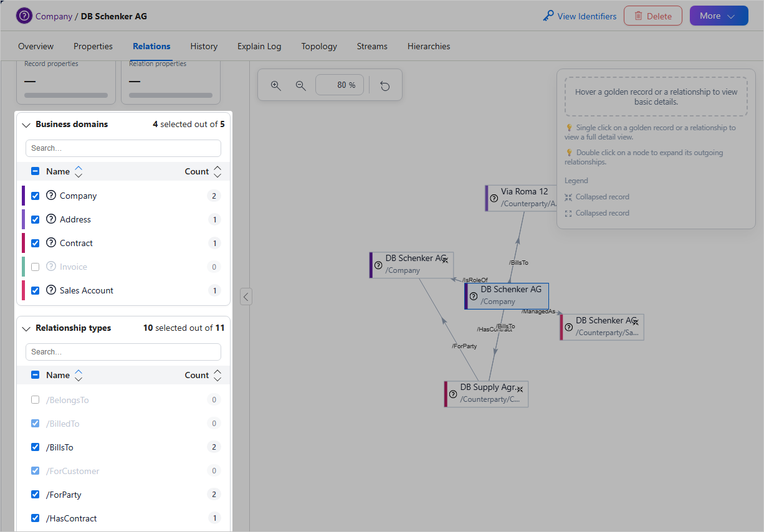This screenshot has height=532, width=764.
Task: Collapse the Relationship types section
Action: [x=26, y=328]
